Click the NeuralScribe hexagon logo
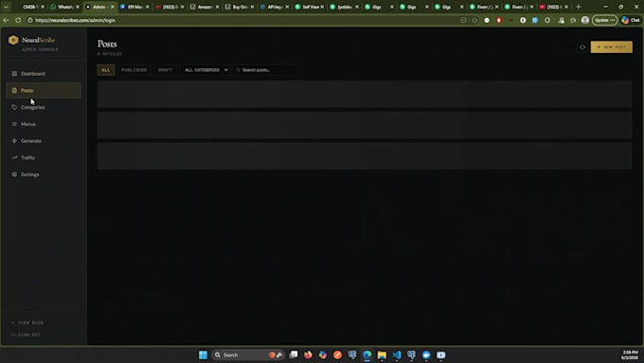The height and width of the screenshot is (363, 644). (x=13, y=40)
